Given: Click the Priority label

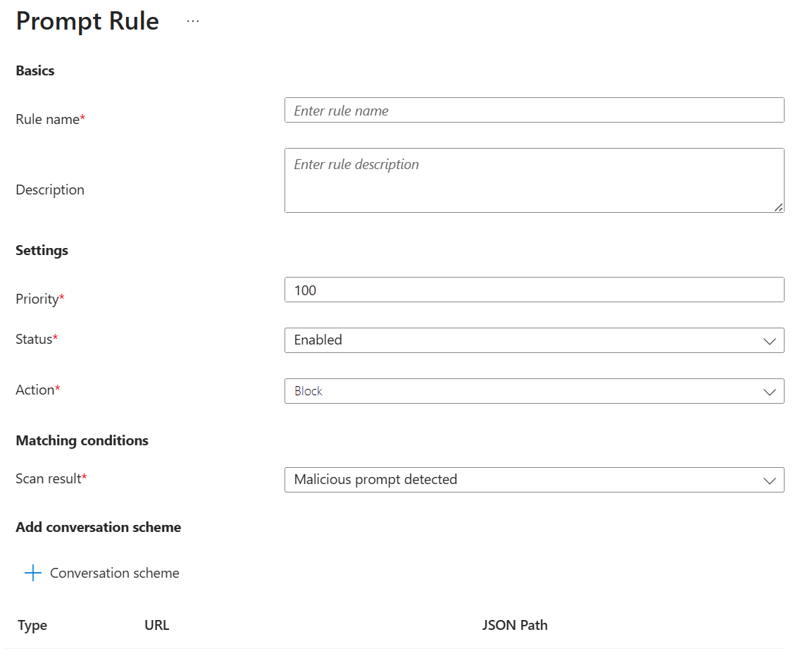Looking at the screenshot, I should click(37, 299).
